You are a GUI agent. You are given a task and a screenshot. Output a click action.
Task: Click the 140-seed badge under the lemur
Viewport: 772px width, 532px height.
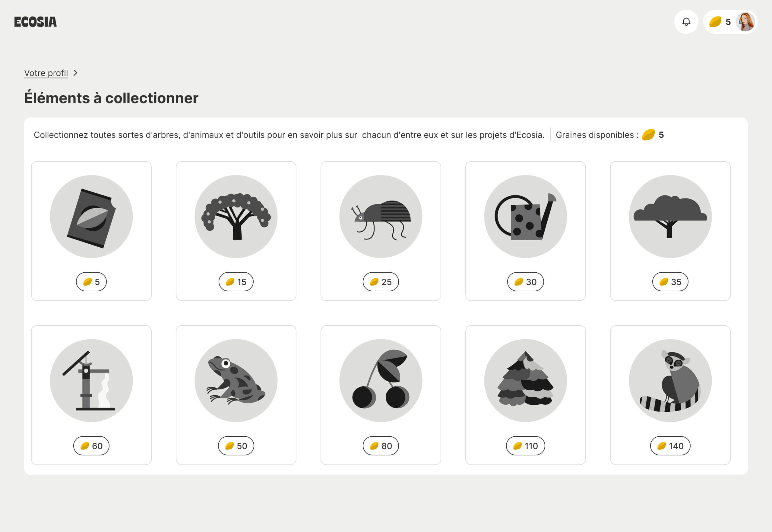tap(670, 446)
